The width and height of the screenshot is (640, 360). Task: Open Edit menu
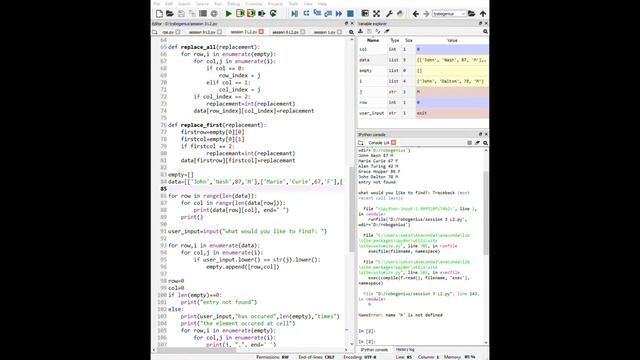coord(169,4)
